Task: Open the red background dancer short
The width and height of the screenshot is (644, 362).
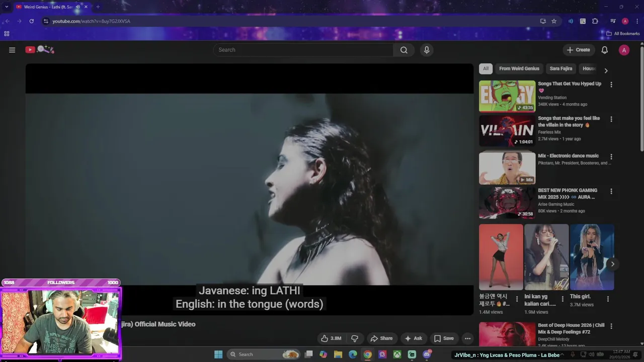Action: [x=501, y=257]
